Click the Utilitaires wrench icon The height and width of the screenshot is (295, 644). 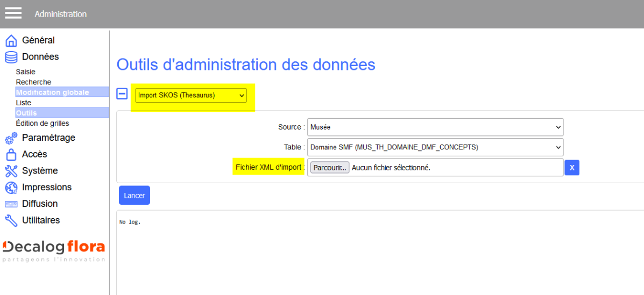coord(11,220)
